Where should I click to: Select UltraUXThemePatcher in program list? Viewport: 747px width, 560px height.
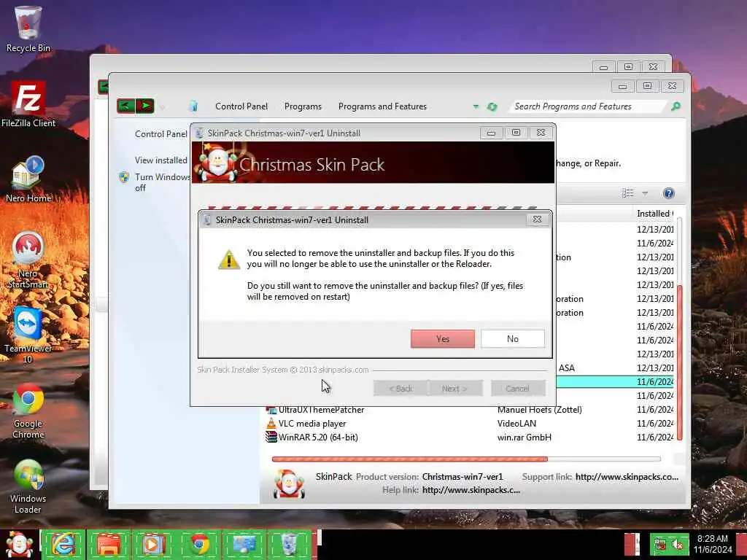click(x=321, y=410)
